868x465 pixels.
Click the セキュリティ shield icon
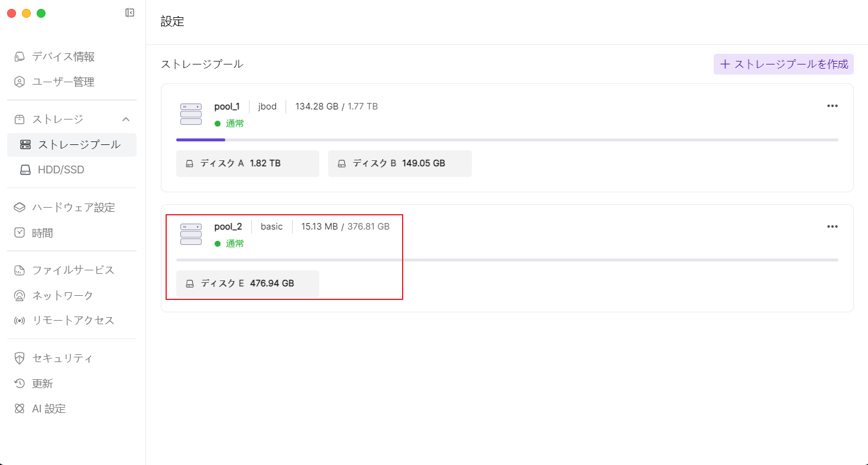(20, 359)
